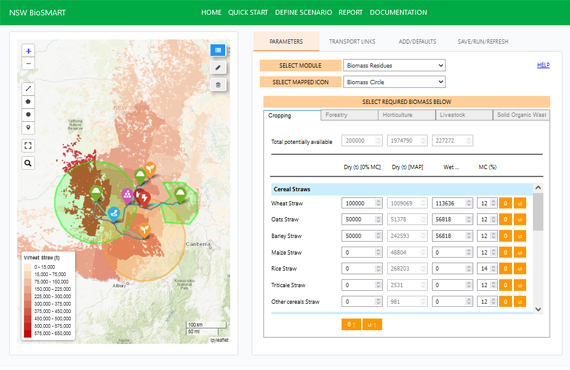Image resolution: width=570 pixels, height=370 pixels.
Task: Zoom out on the map
Action: click(x=28, y=64)
